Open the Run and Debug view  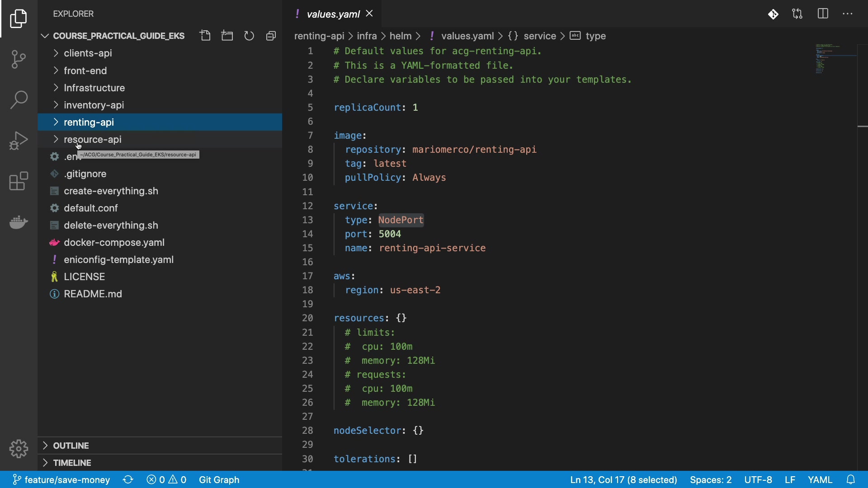(19, 141)
